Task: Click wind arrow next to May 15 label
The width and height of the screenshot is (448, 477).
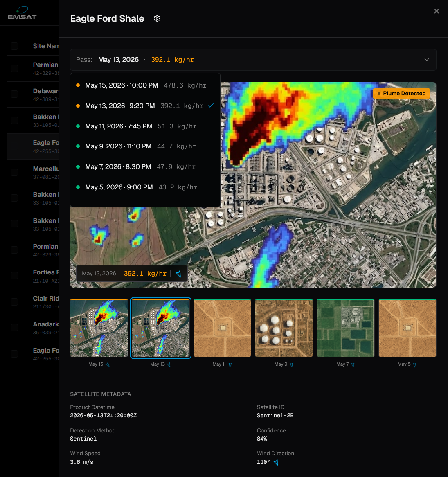Action: point(108,364)
